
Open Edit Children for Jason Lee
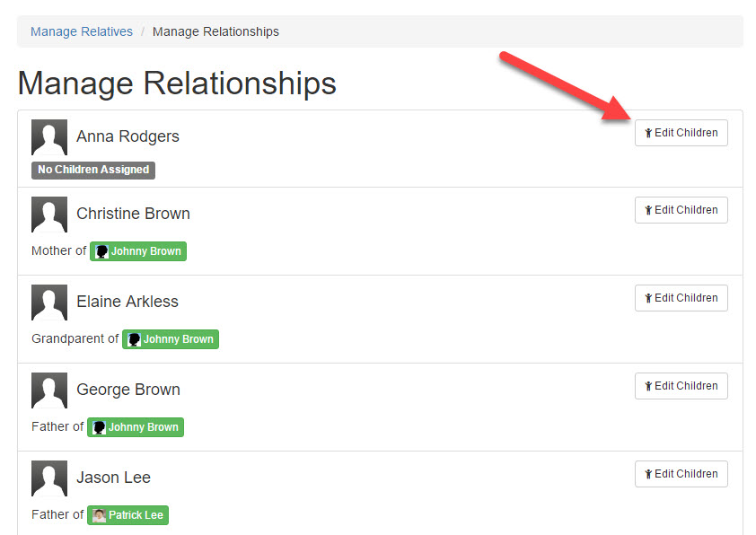681,474
